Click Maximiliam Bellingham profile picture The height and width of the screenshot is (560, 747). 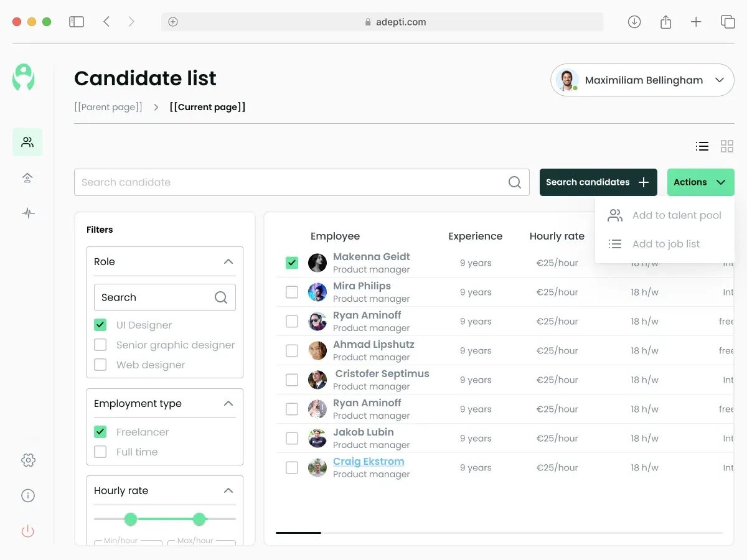566,80
